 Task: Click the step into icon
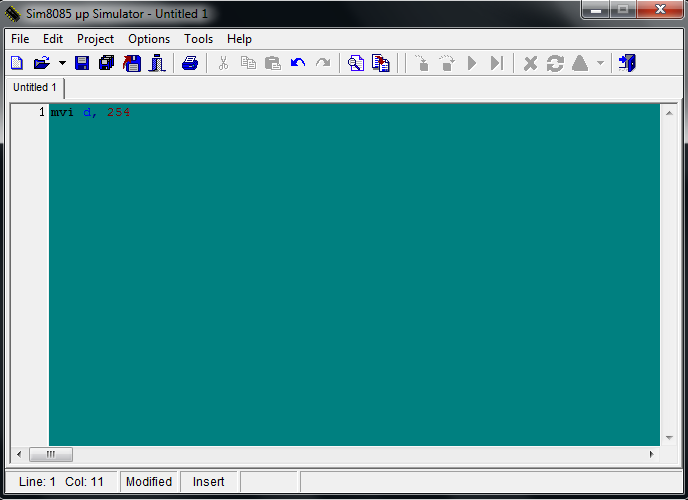(x=422, y=63)
